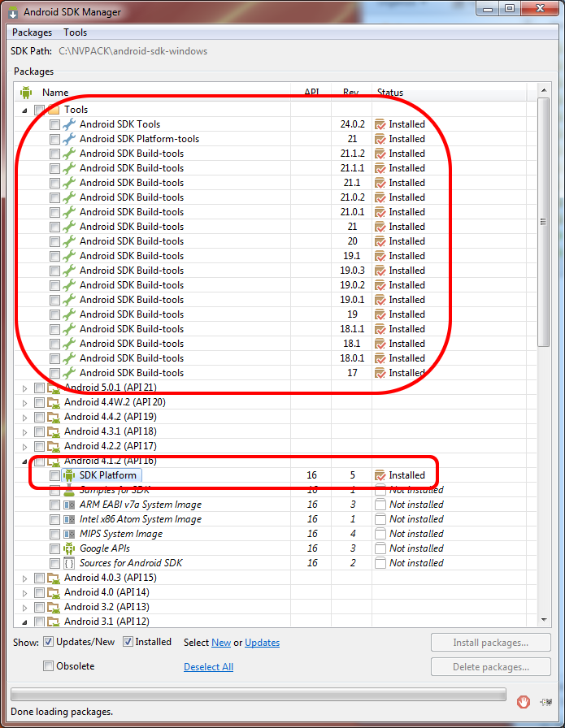The height and width of the screenshot is (728, 565).
Task: Click the Intel x86 Atom System Image icon
Action: (x=69, y=519)
